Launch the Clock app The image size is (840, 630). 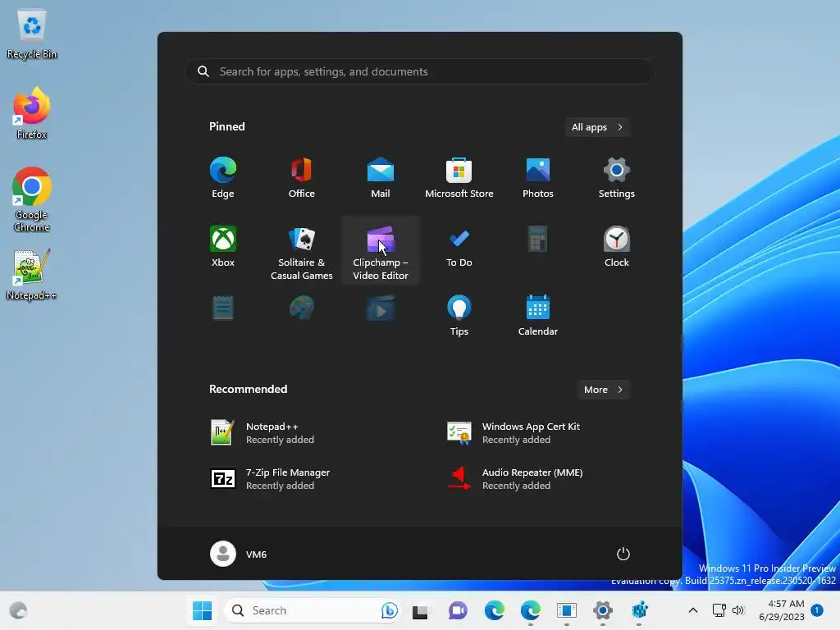coord(617,247)
